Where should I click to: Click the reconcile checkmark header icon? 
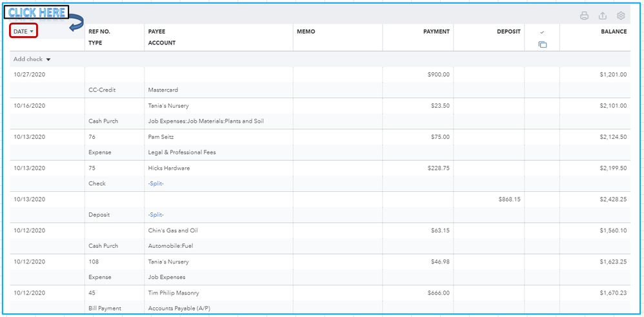(x=542, y=32)
